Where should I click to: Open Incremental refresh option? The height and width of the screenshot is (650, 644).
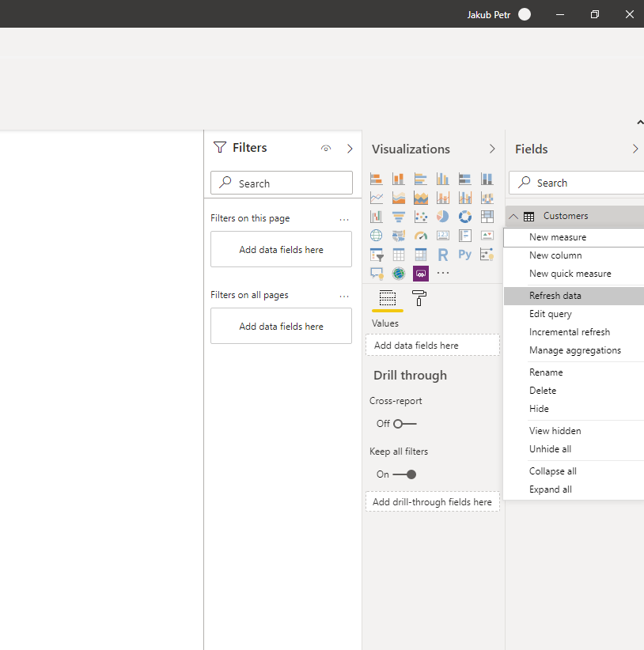574,332
